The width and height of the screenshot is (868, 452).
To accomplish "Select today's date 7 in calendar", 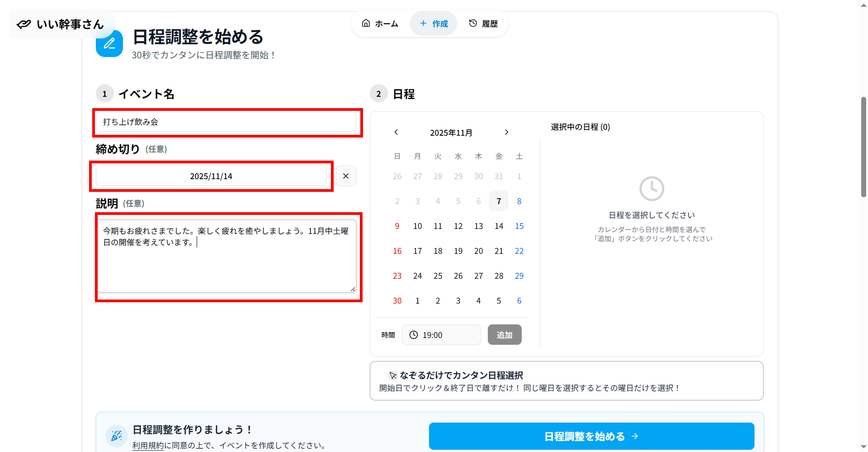I will 499,201.
